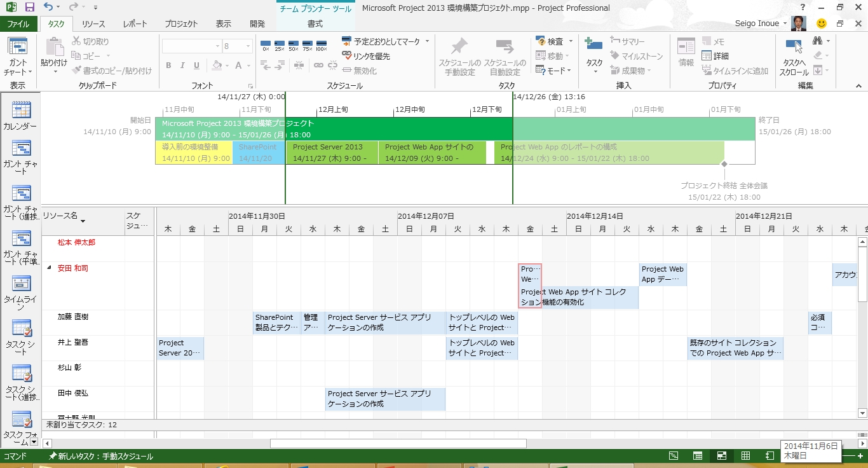Screen dimensions: 868x468
Task: Click the smiley feedback icon
Action: coord(822,24)
